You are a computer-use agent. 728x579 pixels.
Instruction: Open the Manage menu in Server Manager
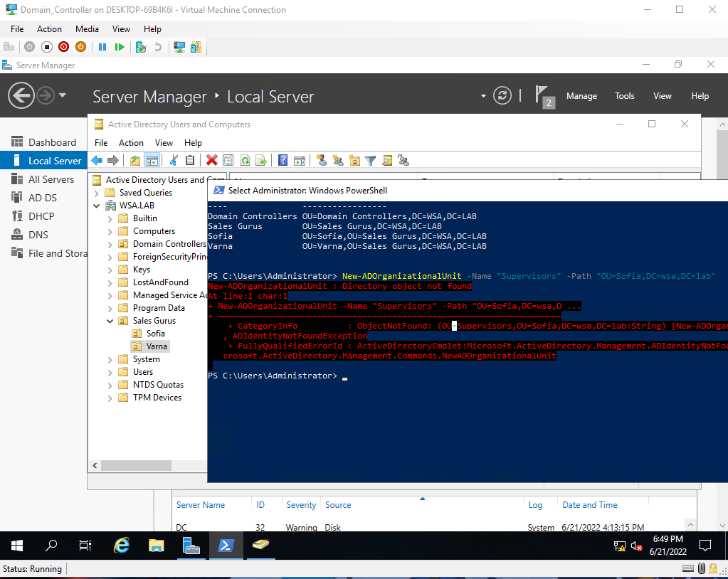pos(581,96)
